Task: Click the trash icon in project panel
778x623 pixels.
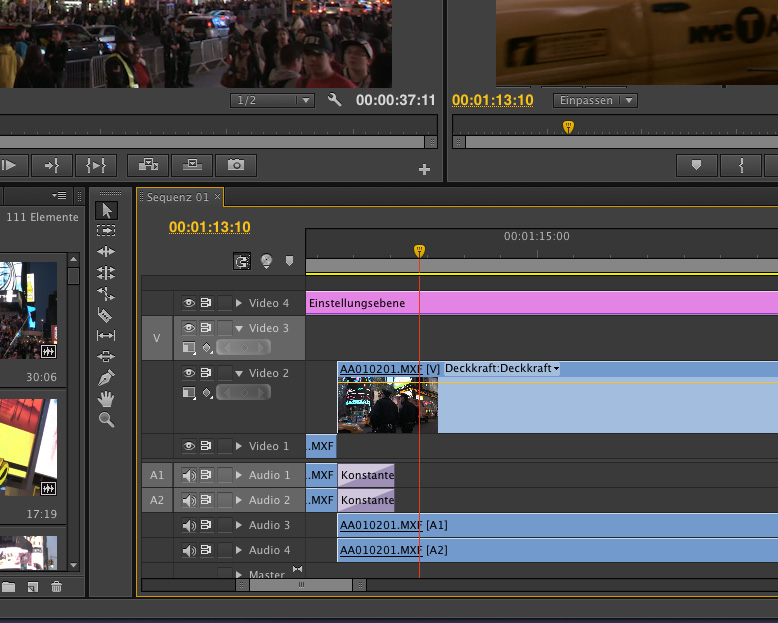Action: point(57,587)
